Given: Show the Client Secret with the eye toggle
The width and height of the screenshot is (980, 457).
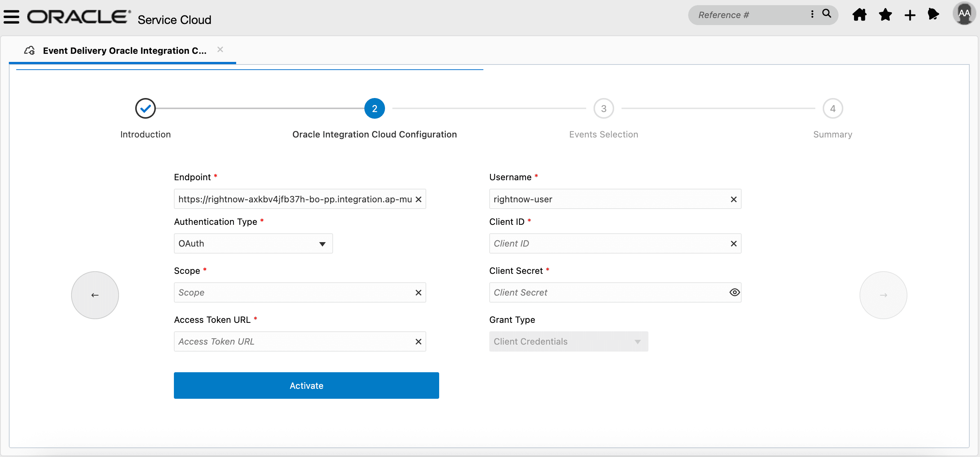Looking at the screenshot, I should tap(734, 292).
